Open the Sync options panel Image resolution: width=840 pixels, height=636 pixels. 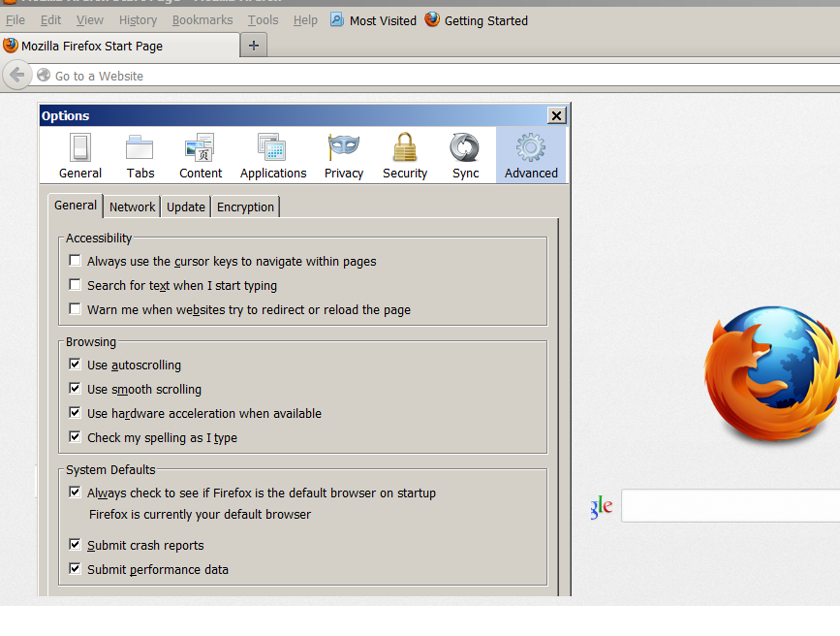tap(465, 155)
